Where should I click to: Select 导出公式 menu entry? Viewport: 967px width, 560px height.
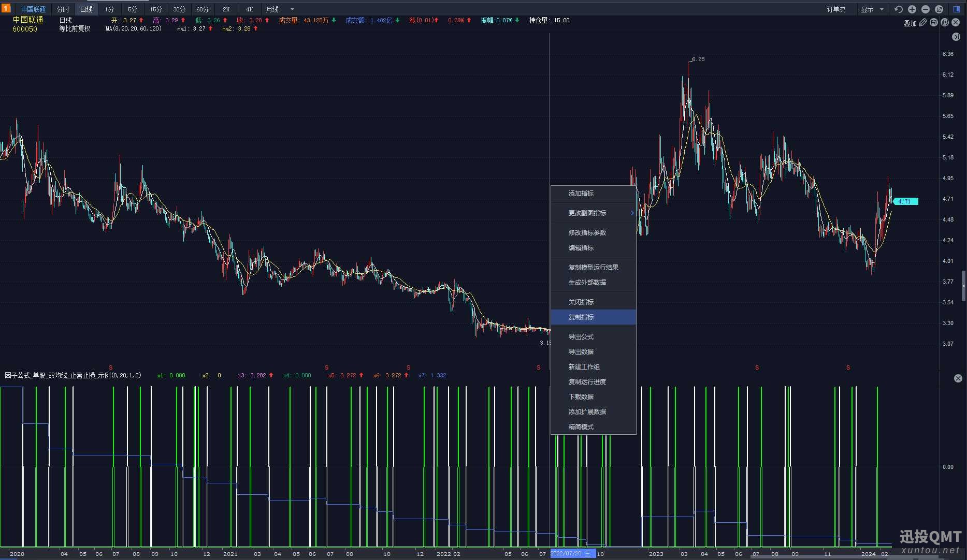pyautogui.click(x=594, y=337)
